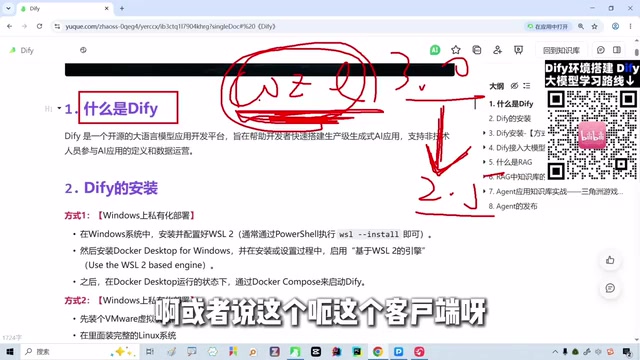This screenshot has height=360, width=640.
Task: Jump to outline item 2. Dify的安装
Action: point(510,118)
